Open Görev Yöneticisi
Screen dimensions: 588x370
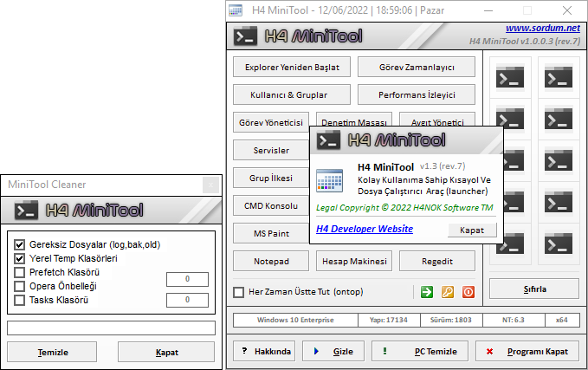(271, 122)
